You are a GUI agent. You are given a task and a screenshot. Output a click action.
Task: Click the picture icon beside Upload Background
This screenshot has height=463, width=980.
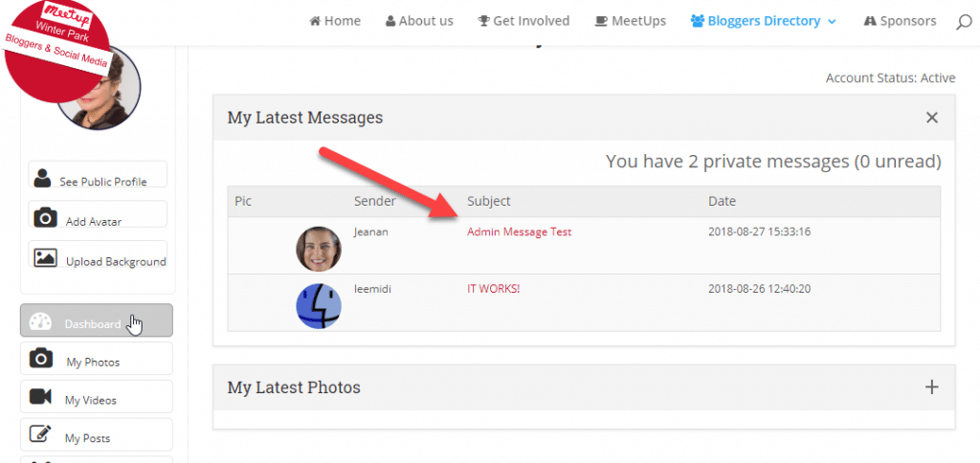coord(46,258)
